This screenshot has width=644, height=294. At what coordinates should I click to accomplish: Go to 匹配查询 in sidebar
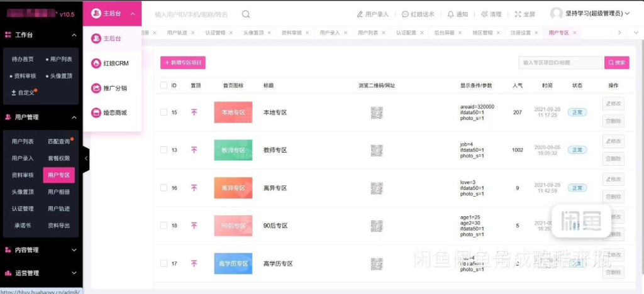tap(59, 141)
